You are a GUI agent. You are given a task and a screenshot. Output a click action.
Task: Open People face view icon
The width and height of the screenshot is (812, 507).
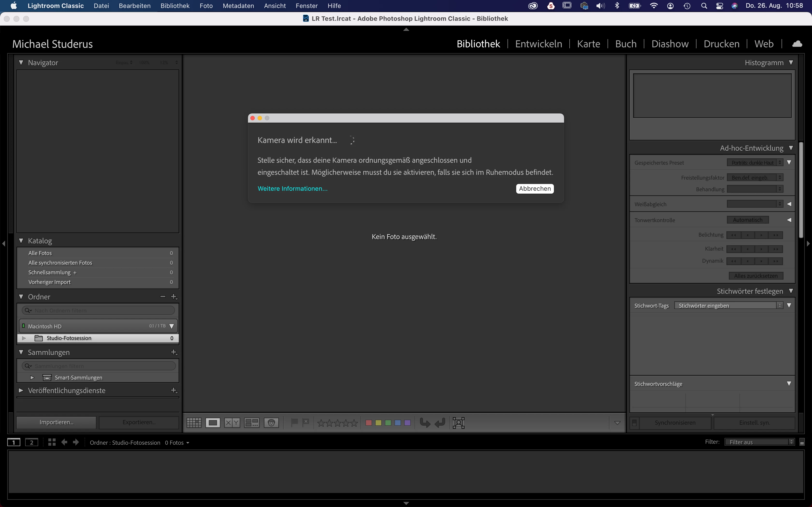(x=271, y=422)
